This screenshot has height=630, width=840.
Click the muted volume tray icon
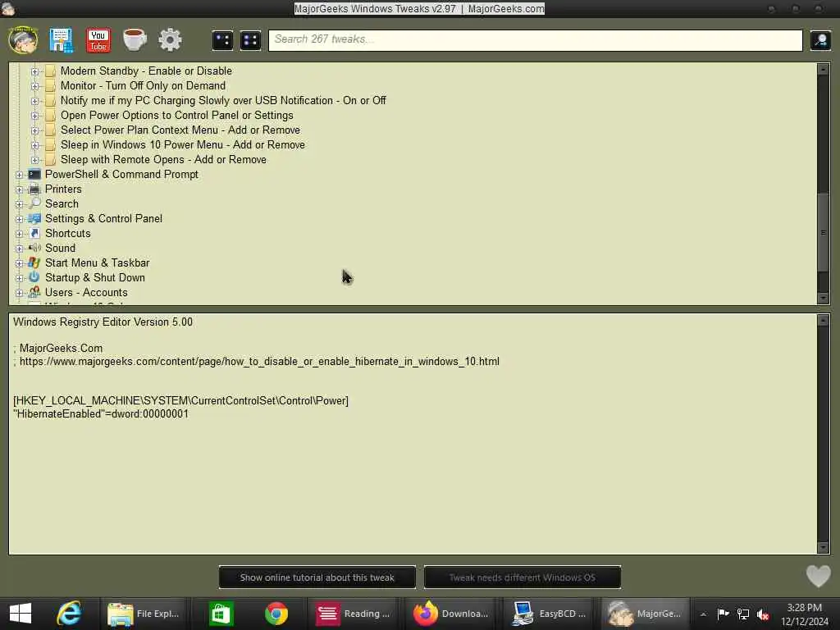(x=763, y=614)
